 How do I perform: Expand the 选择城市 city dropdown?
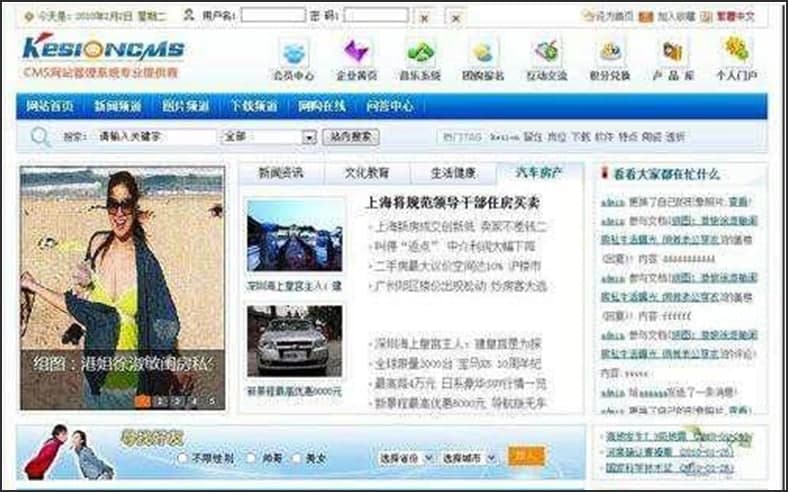point(469,458)
